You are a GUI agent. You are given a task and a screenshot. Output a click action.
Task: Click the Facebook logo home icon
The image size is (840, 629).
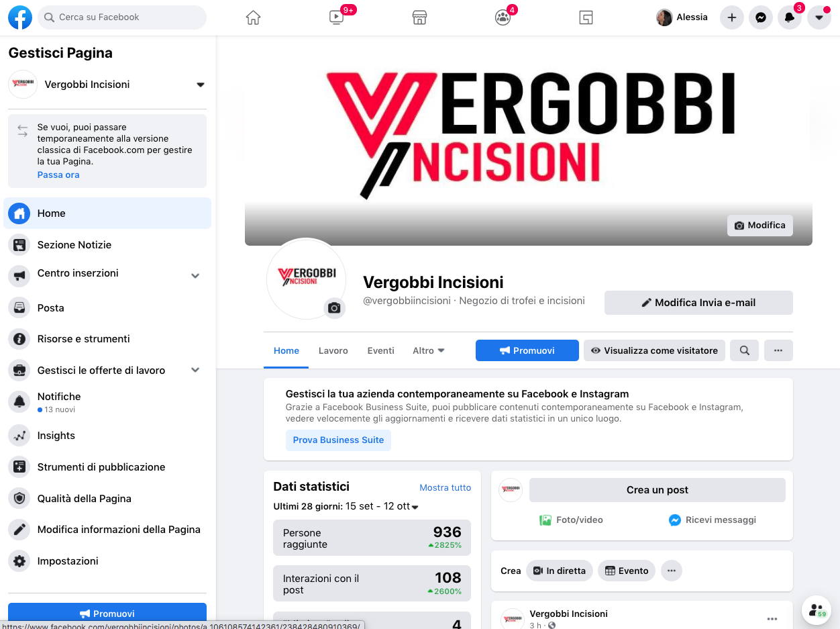click(20, 17)
